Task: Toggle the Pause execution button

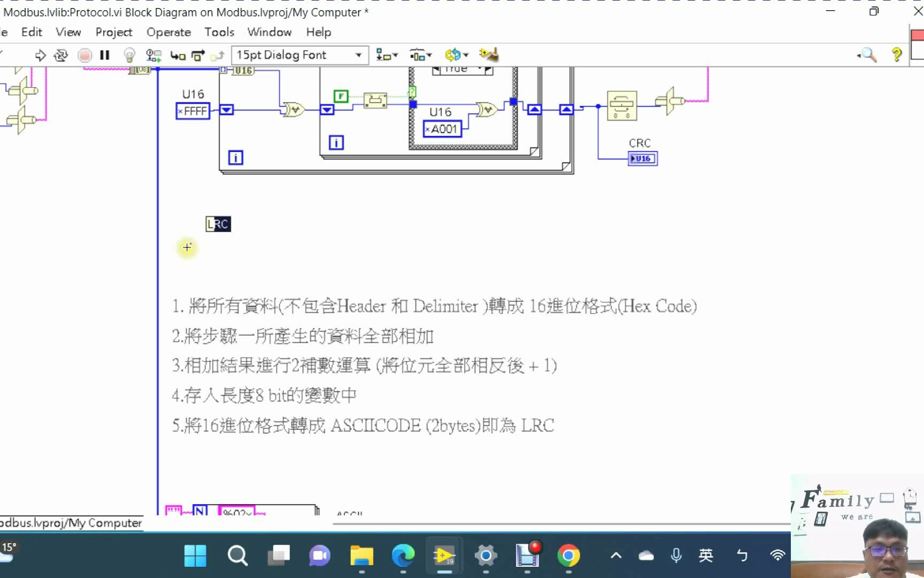Action: tap(105, 55)
